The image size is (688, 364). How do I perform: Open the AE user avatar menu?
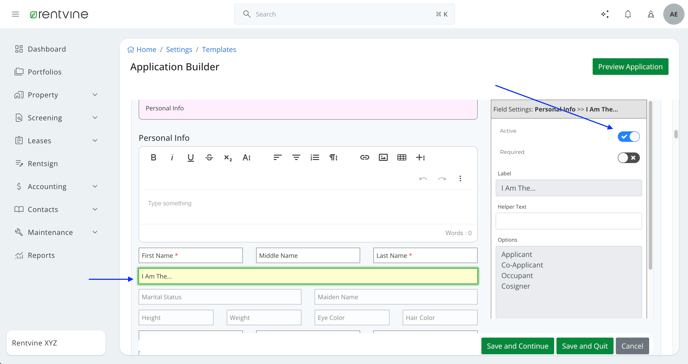pyautogui.click(x=674, y=14)
